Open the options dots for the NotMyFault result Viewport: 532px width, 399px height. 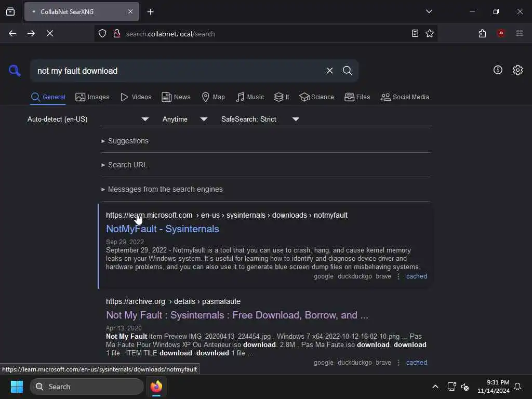click(x=398, y=276)
